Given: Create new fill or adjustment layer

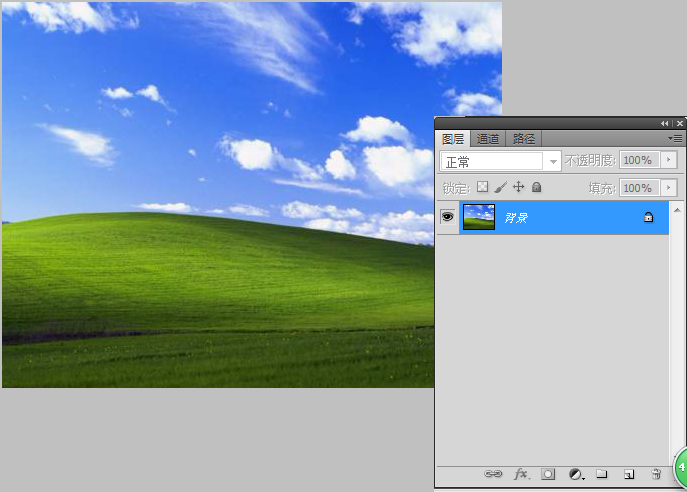Looking at the screenshot, I should click(x=576, y=474).
